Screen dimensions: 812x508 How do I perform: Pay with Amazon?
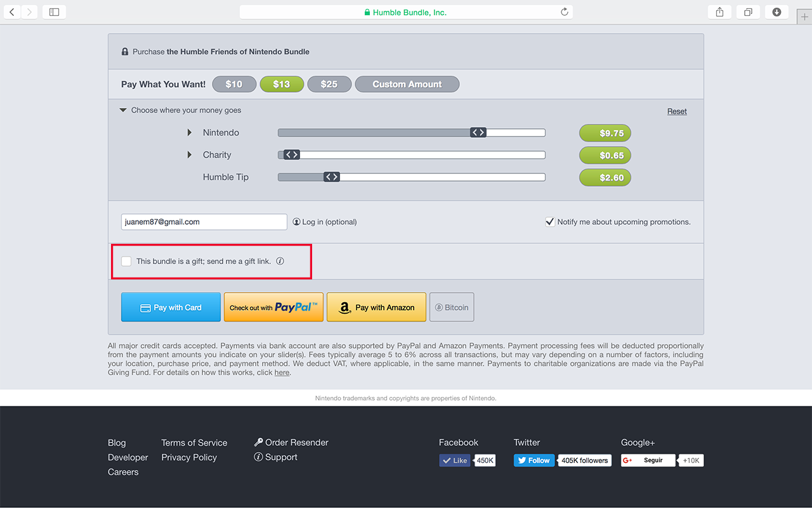coord(376,307)
